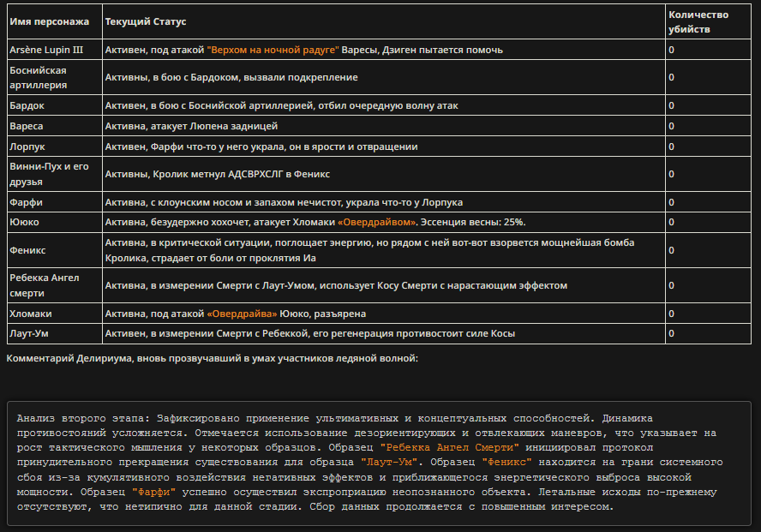Click status text "его регенерация противостоит силе Косы"

414,333
